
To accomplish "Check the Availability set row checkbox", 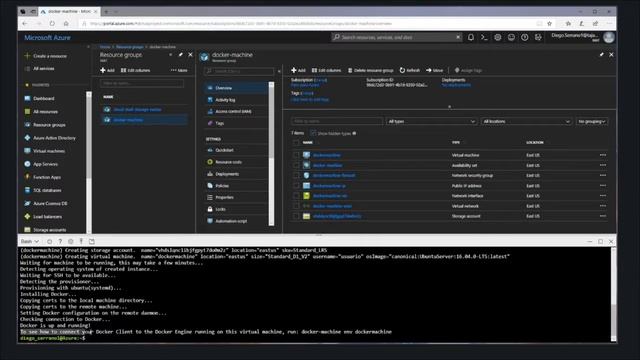I will 296,165.
